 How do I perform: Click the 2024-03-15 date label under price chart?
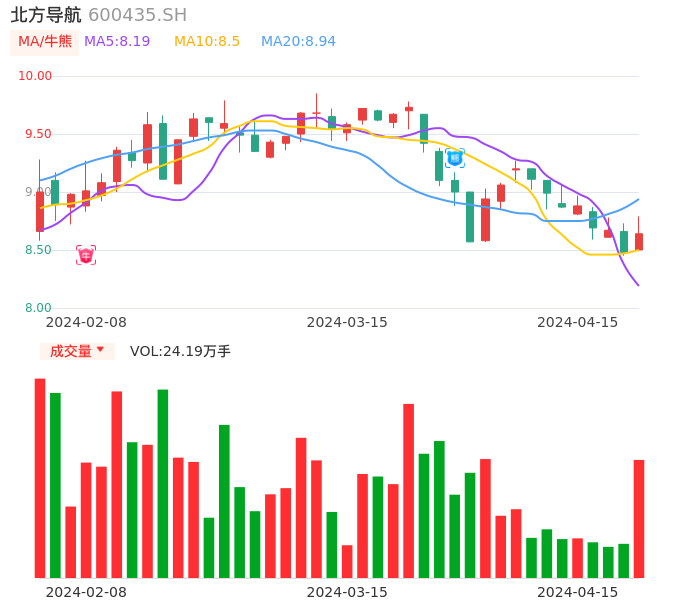tap(347, 322)
